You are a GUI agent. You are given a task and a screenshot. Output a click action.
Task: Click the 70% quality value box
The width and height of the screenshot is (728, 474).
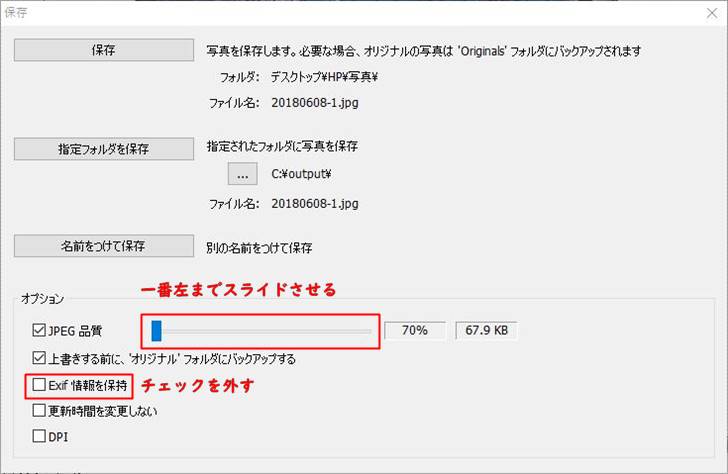click(414, 330)
